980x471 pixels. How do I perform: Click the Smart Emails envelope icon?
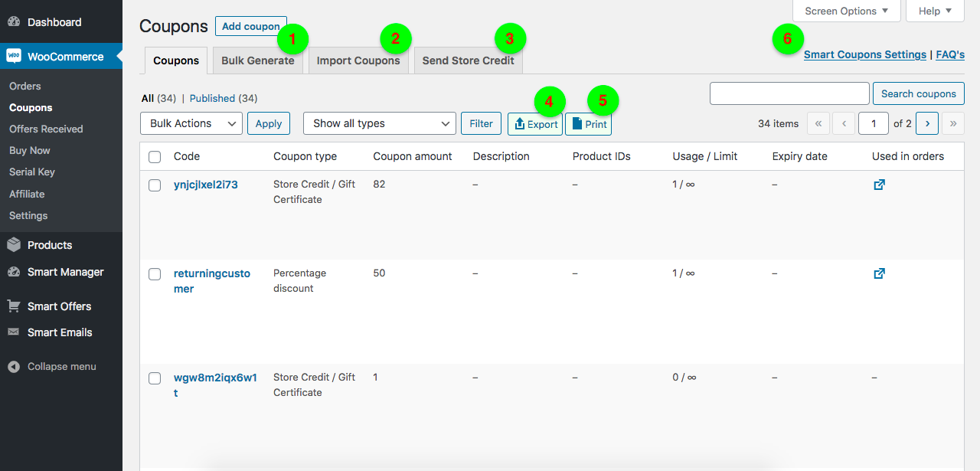click(x=14, y=332)
